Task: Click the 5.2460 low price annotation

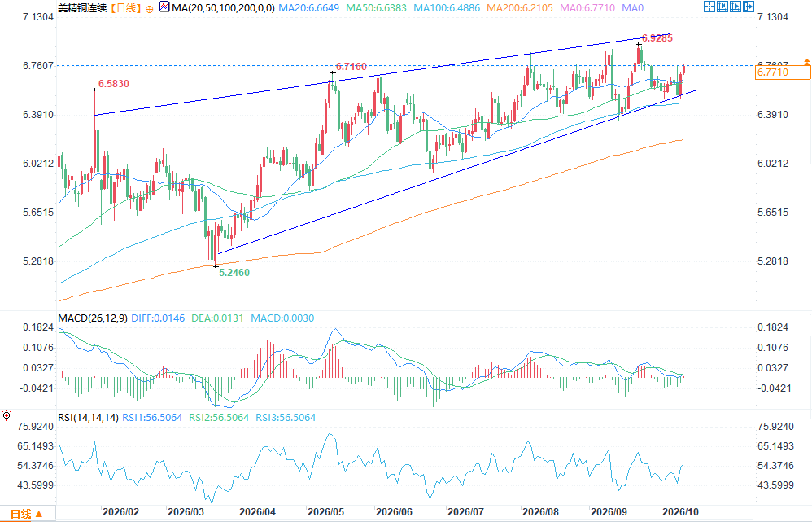Action: point(234,273)
